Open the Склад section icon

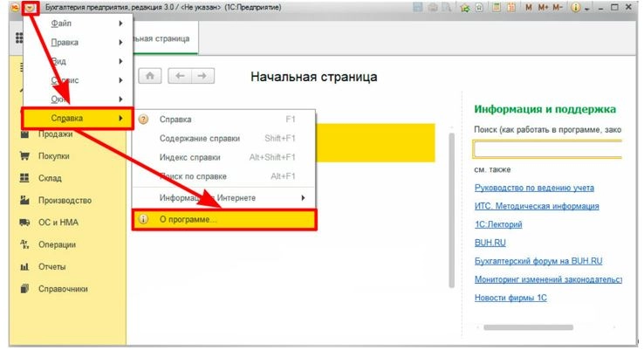(24, 178)
